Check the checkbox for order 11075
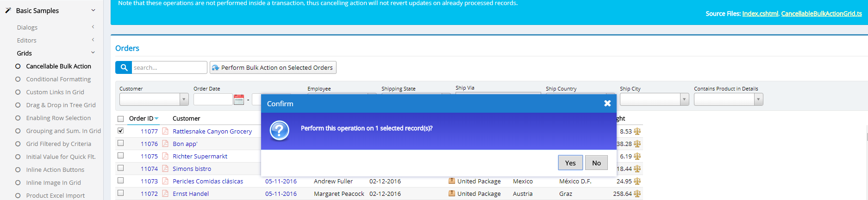This screenshot has width=868, height=200. (121, 156)
